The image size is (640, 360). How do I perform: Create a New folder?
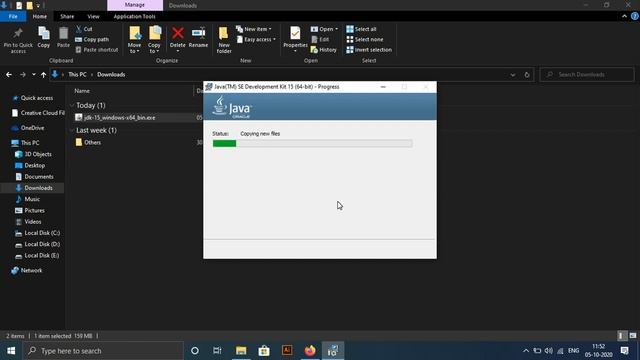click(224, 40)
